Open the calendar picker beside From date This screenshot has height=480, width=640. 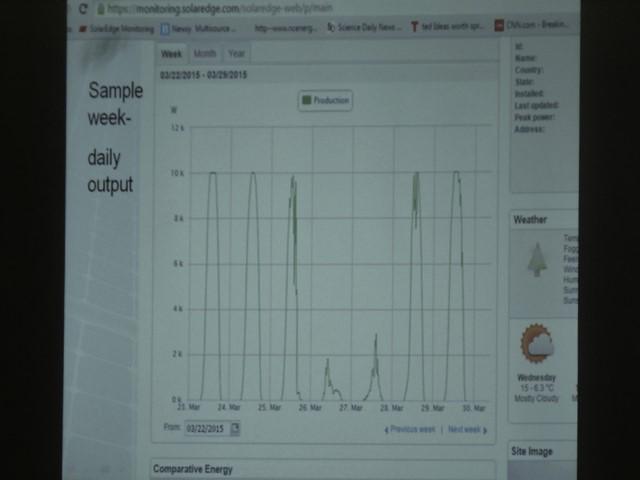click(235, 428)
